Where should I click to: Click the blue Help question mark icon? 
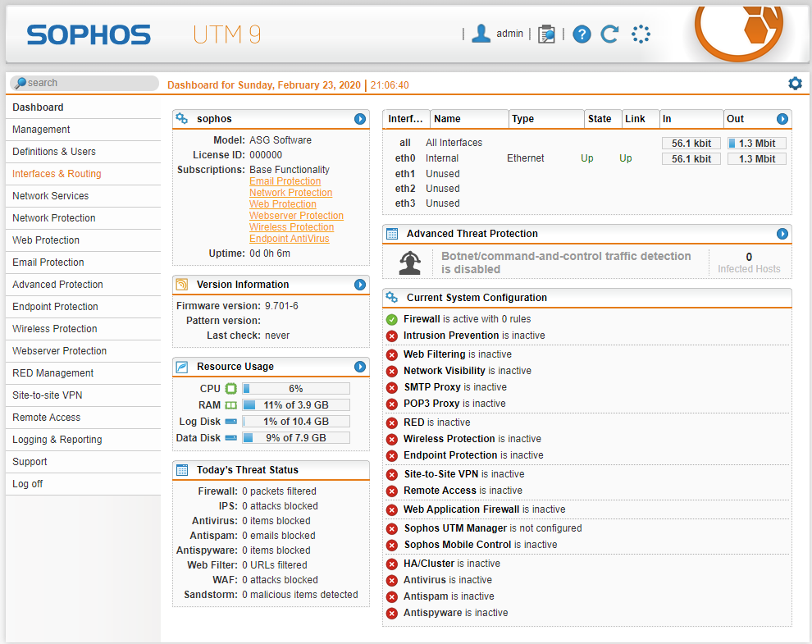coord(582,34)
